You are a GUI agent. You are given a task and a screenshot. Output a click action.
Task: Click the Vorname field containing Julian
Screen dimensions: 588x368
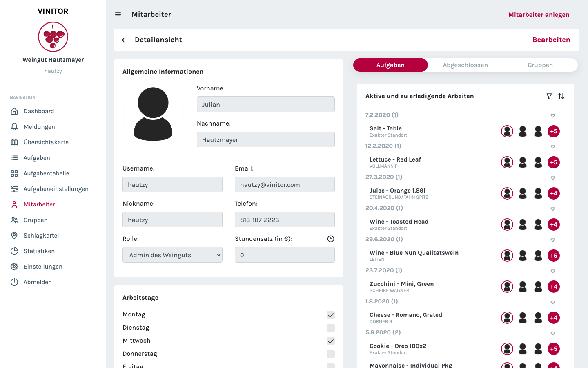pyautogui.click(x=266, y=104)
